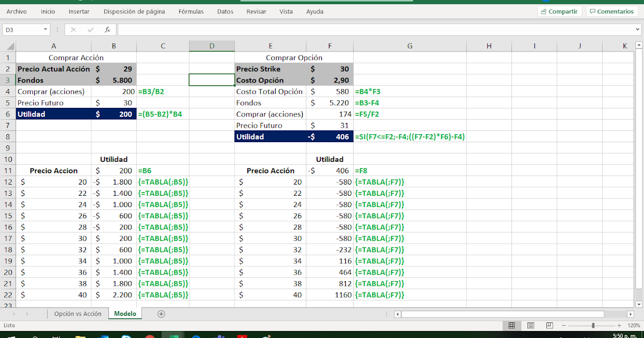This screenshot has height=338, width=644.
Task: Select the Normal view icon in status bar
Action: click(x=511, y=325)
